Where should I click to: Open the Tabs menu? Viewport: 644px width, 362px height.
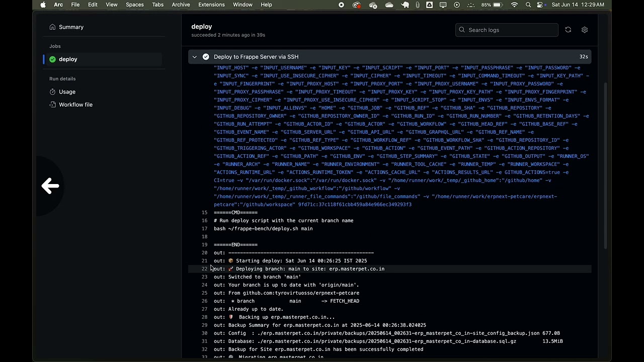tap(157, 5)
